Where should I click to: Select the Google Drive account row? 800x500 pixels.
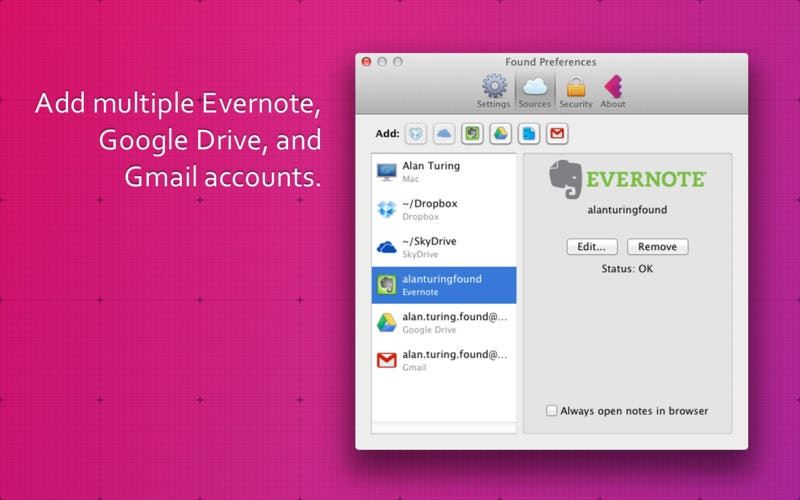(444, 323)
